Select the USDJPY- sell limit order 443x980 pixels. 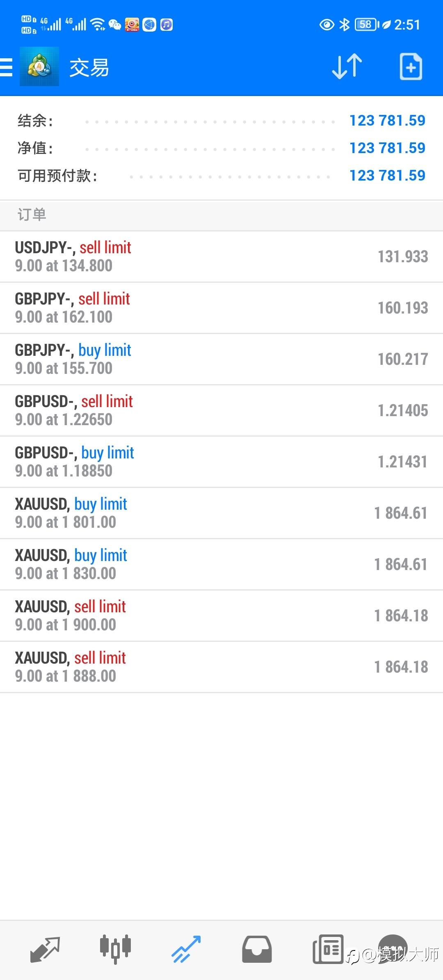click(x=221, y=257)
